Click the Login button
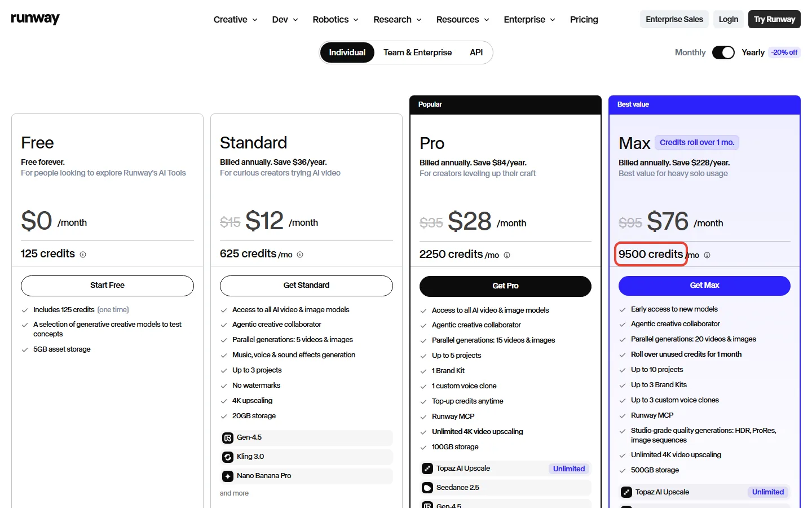812x508 pixels. [729, 19]
